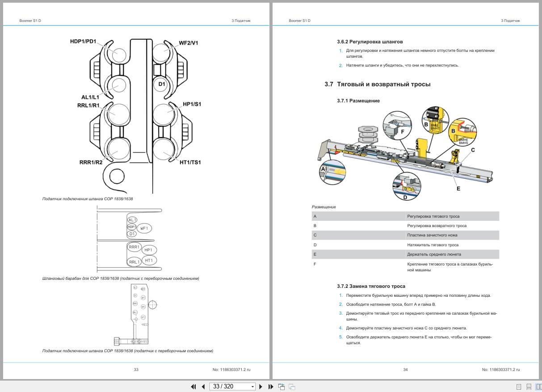Screen dimensions: 542x392
Task: Jump to the last page
Action: pos(271,386)
